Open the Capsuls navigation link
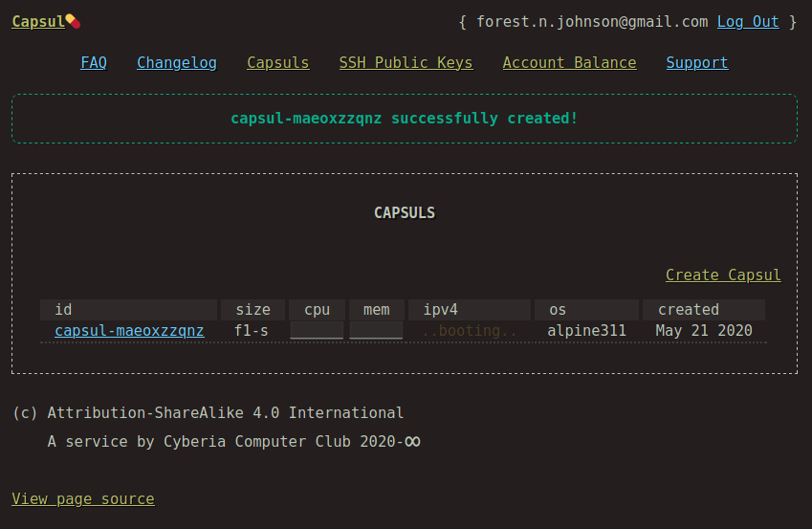The image size is (812, 529). pyautogui.click(x=278, y=63)
